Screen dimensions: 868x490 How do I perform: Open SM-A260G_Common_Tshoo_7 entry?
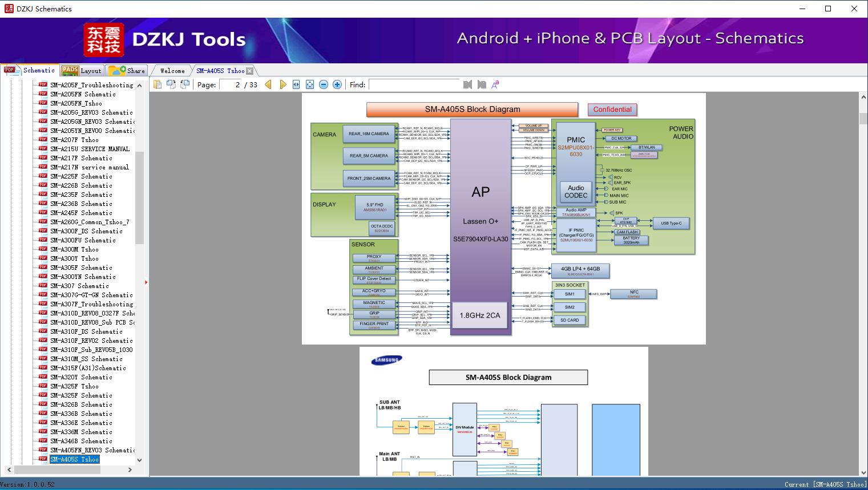(90, 222)
